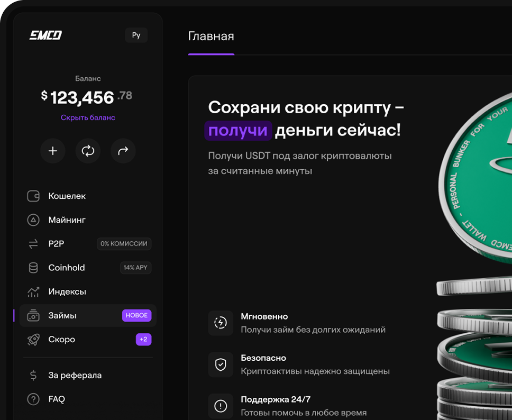Click the 0% КОМИССИИ badge
Screen dimensions: 512x420
pyautogui.click(x=124, y=244)
